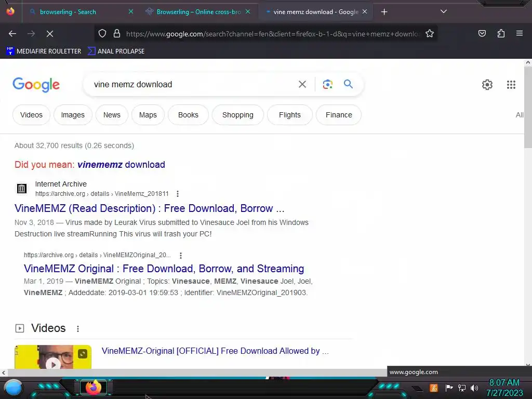The width and height of the screenshot is (532, 399).
Task: Open Google quick settings gear
Action: click(x=487, y=85)
